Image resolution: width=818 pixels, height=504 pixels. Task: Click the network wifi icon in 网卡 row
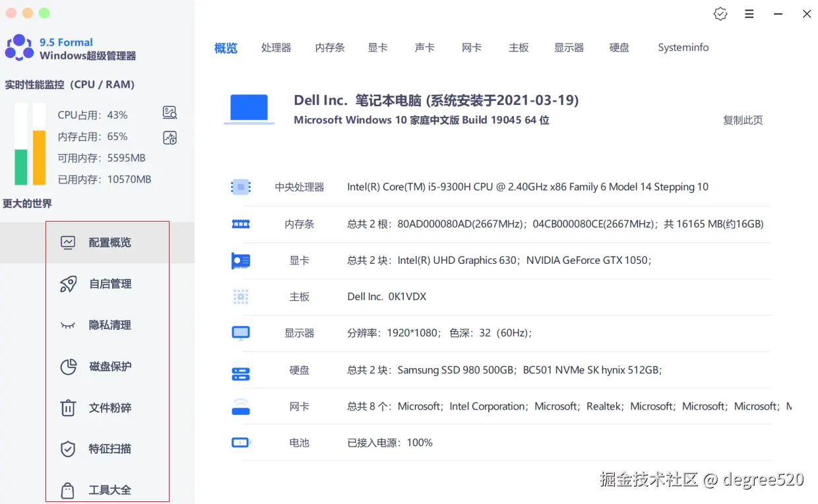point(241,406)
